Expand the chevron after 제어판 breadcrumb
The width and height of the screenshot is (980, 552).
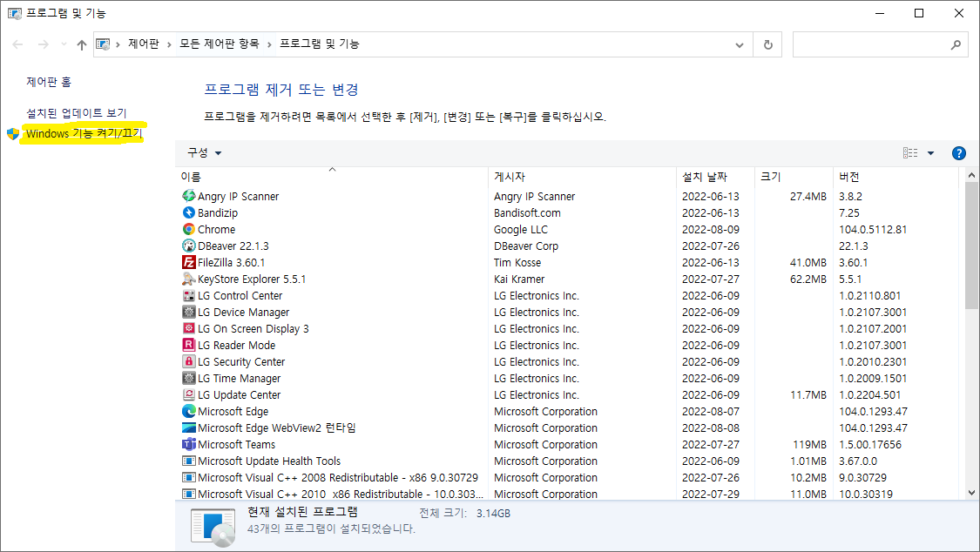[x=169, y=44]
